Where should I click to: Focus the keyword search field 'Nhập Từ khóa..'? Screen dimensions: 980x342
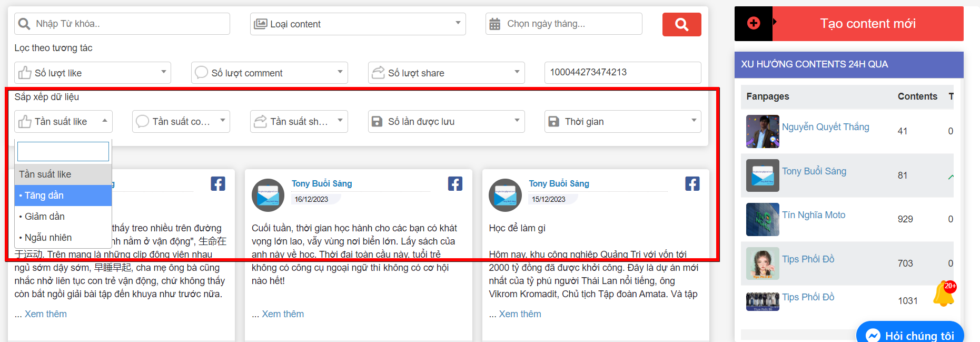pyautogui.click(x=122, y=24)
